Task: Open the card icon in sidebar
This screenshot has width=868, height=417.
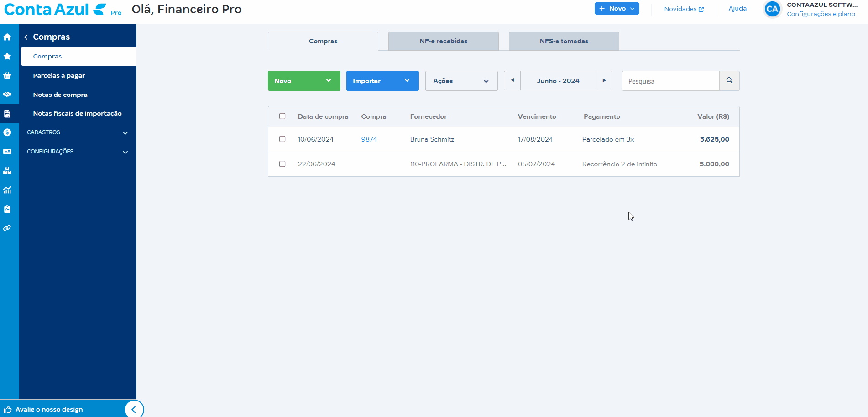Action: point(7,152)
